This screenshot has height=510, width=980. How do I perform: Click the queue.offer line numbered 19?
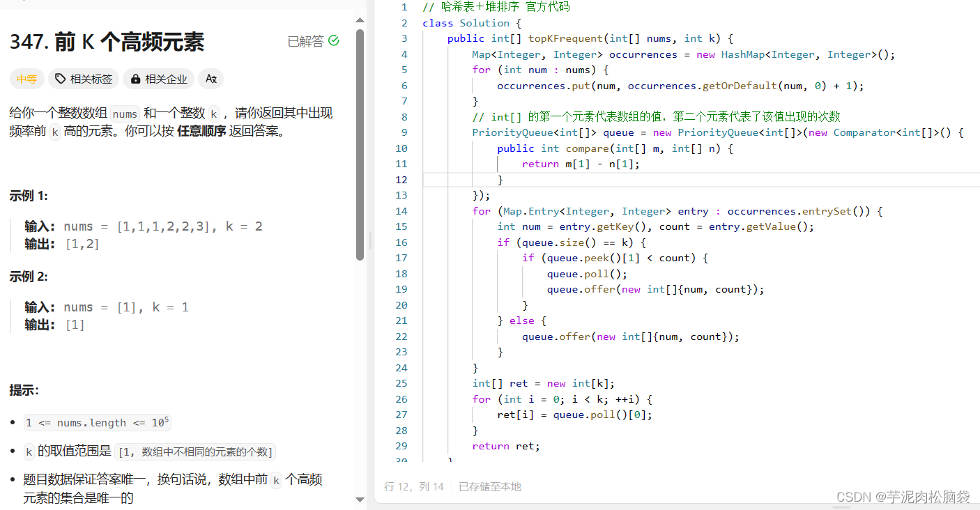tap(655, 289)
